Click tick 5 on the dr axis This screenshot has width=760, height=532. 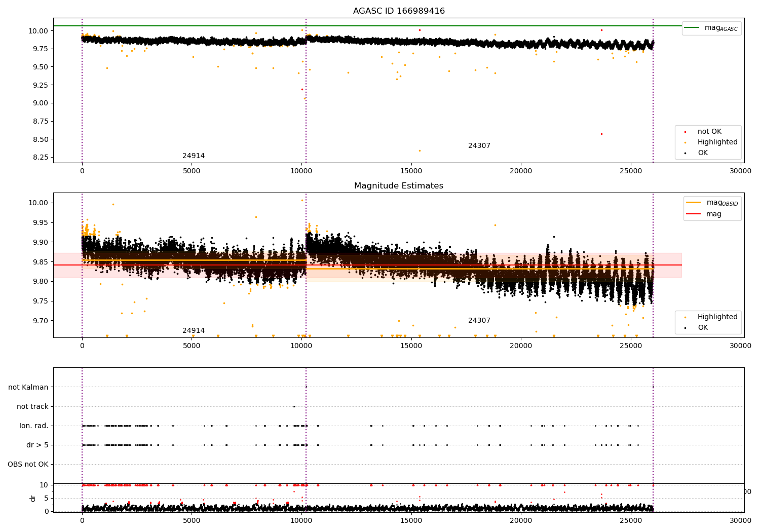coord(46,499)
